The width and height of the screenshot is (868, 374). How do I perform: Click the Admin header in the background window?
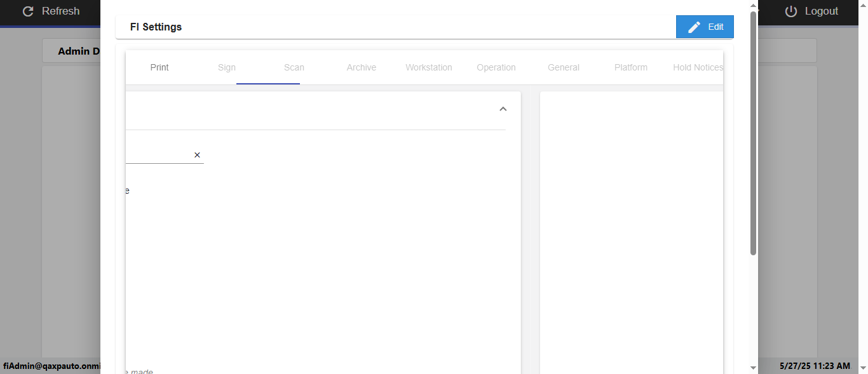coord(79,51)
